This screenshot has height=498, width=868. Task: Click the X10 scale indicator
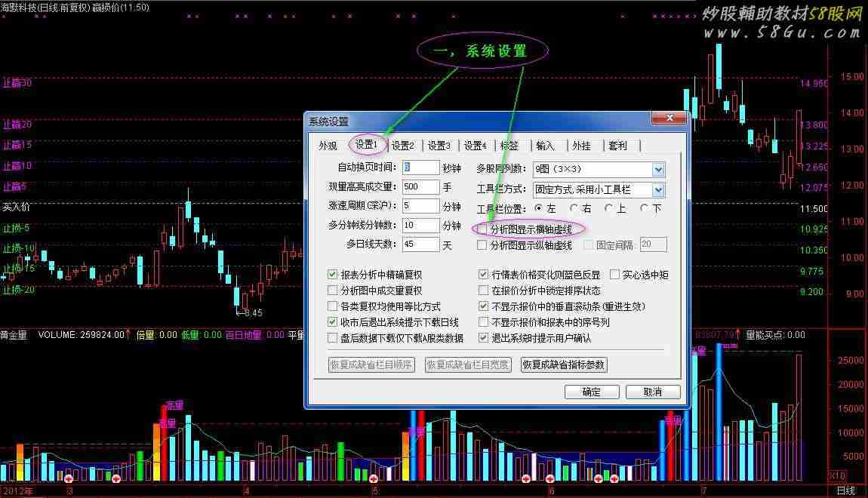836,476
